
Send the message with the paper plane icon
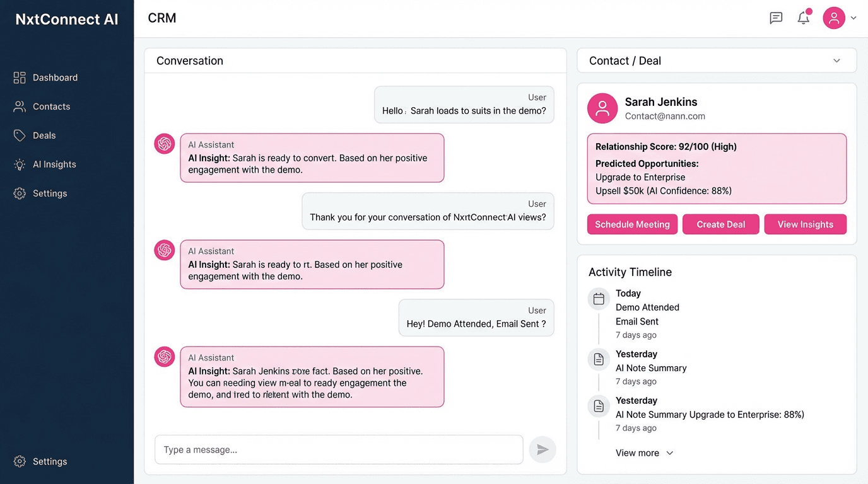coord(542,449)
